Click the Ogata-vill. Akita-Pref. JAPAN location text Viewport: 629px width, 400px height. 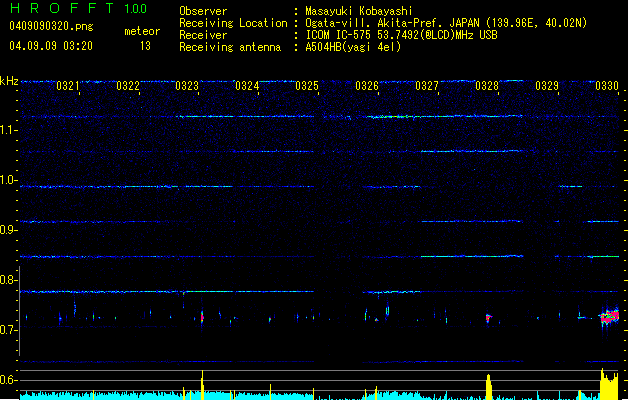tap(446, 23)
